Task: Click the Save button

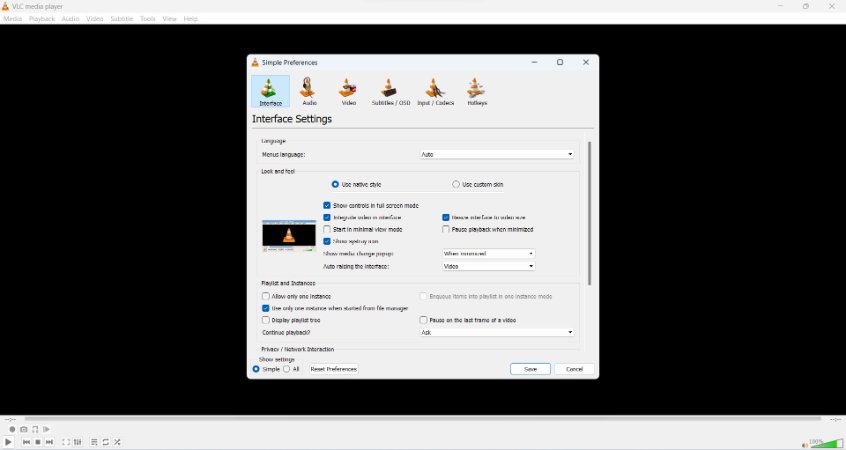Action: pyautogui.click(x=530, y=369)
